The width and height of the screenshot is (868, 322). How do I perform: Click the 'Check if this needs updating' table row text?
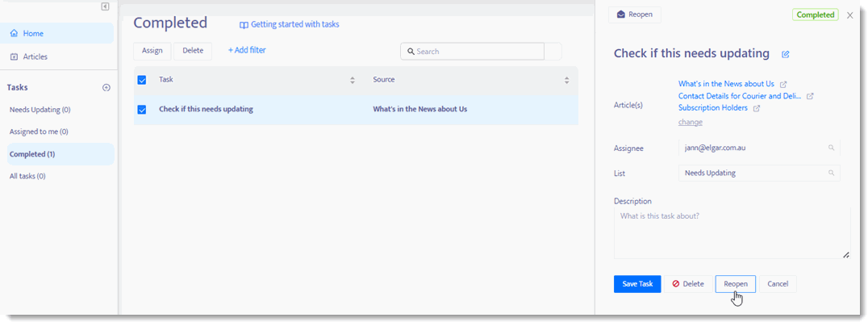coord(206,109)
